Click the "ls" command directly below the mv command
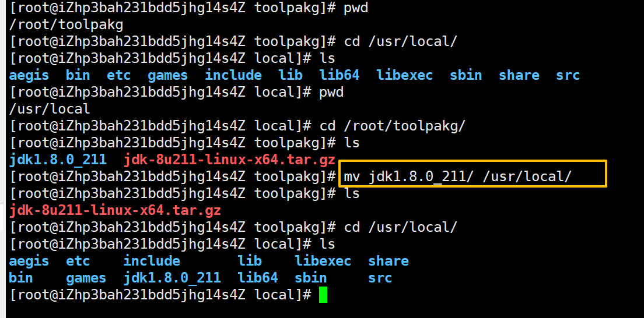Viewport: 644px width, 318px height. point(352,193)
